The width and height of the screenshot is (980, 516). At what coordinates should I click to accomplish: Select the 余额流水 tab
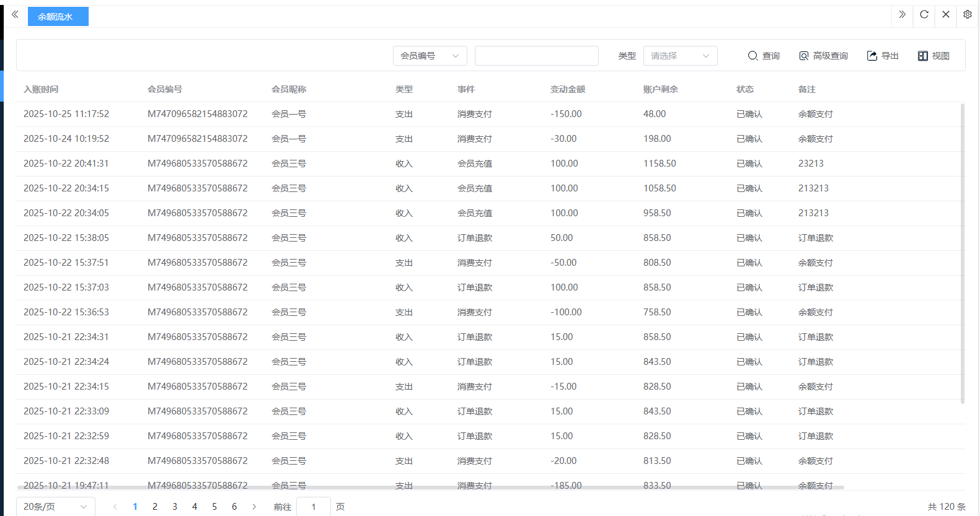58,17
